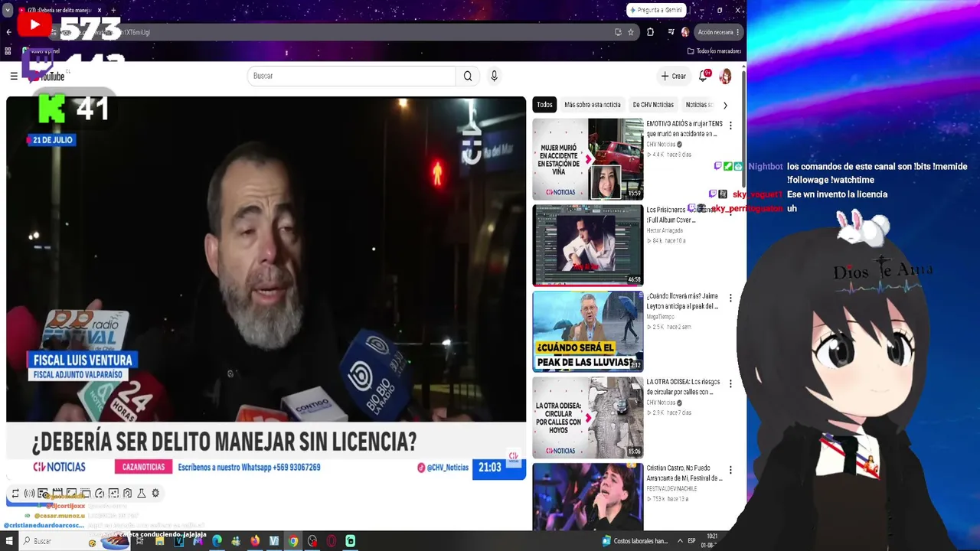Open '¿Cuándo lloverá más? Jaime Leyton' title

coord(683,301)
